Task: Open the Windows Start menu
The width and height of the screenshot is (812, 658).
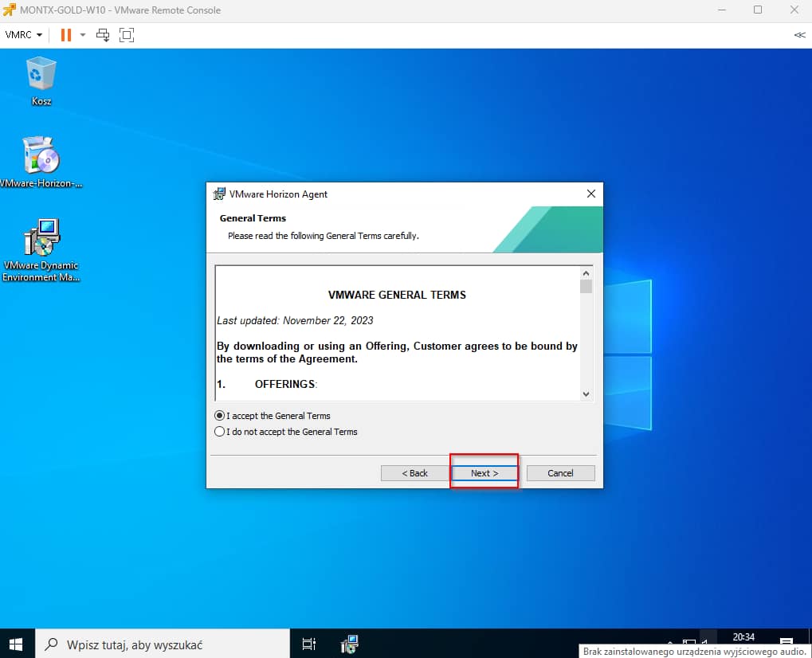Action: click(x=16, y=644)
